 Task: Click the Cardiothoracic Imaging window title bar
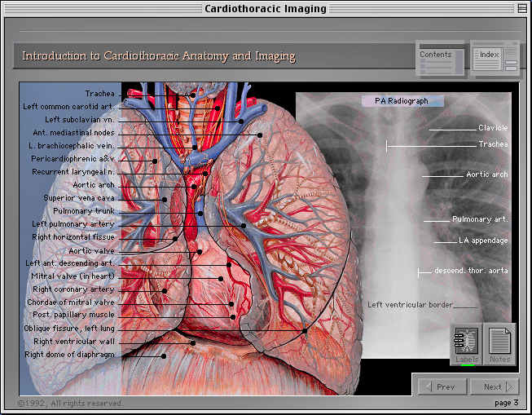(x=266, y=9)
